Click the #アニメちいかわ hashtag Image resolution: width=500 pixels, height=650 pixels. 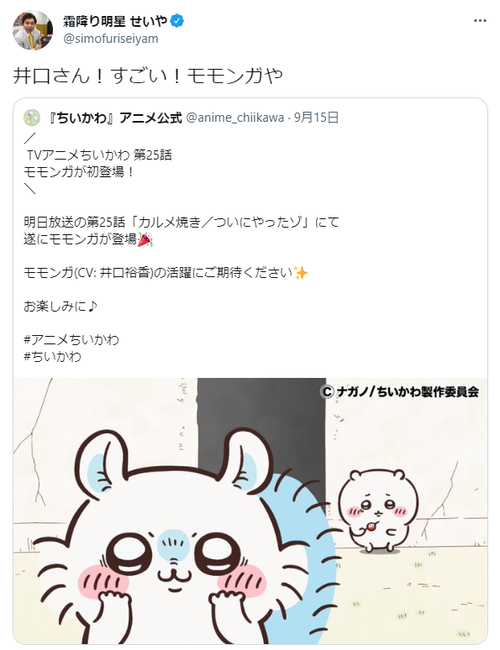point(71,340)
